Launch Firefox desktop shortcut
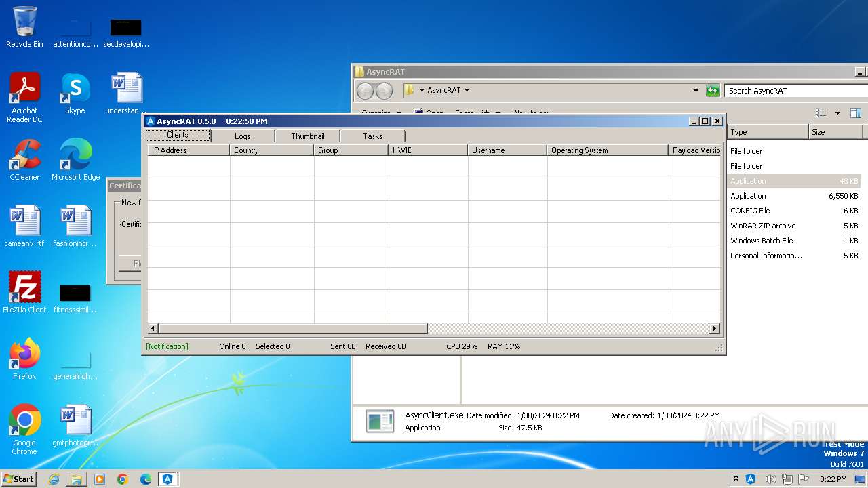This screenshot has width=868, height=488. coord(24,359)
